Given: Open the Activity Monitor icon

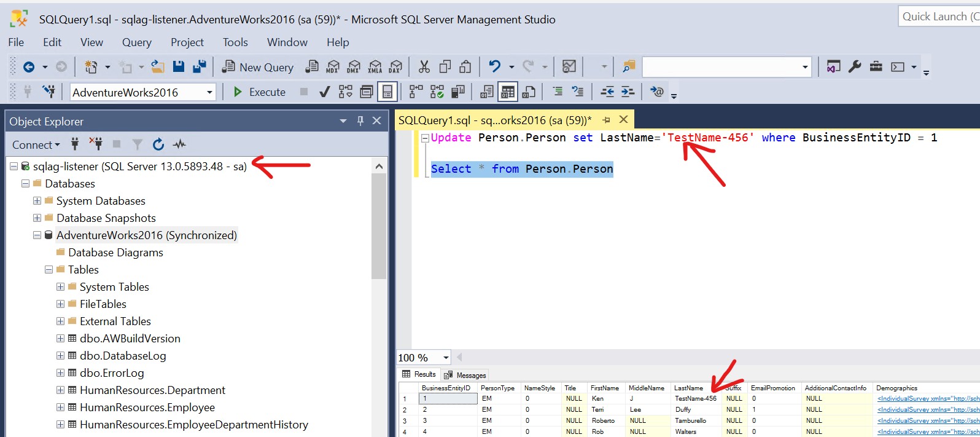Looking at the screenshot, I should tap(569, 67).
